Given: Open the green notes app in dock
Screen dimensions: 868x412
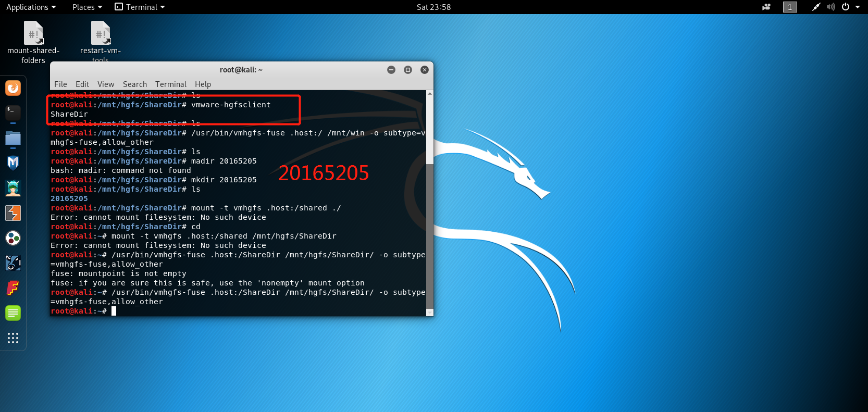Looking at the screenshot, I should point(13,313).
